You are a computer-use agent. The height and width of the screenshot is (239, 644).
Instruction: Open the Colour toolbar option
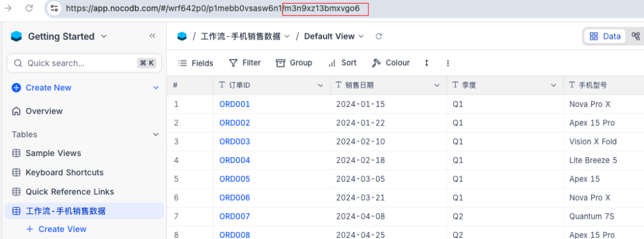tap(391, 63)
